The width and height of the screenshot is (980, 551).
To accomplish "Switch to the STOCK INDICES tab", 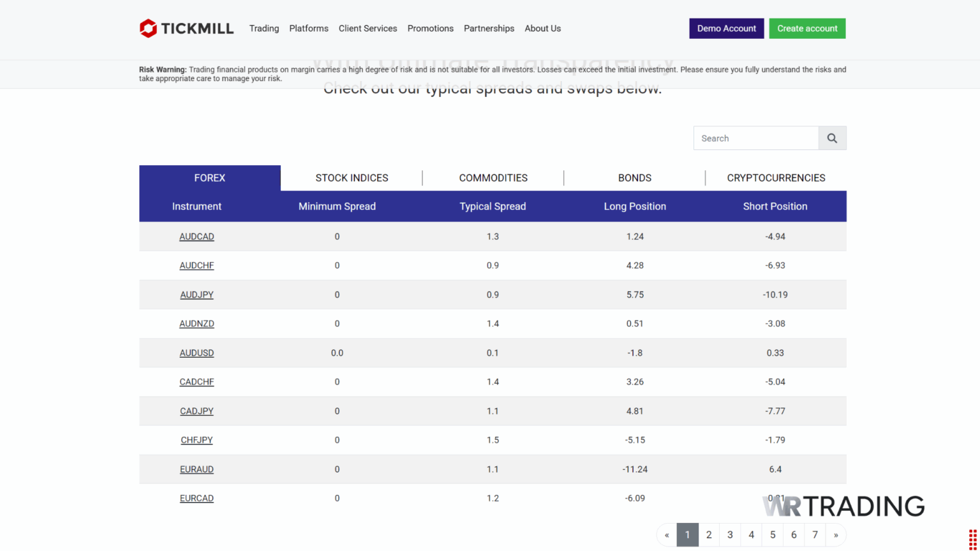I will tap(352, 178).
